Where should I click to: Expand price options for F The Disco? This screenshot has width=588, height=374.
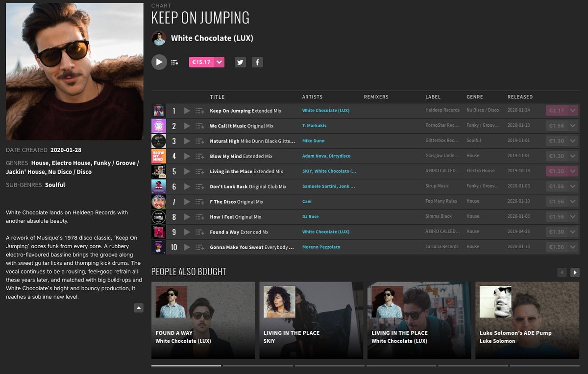point(572,202)
